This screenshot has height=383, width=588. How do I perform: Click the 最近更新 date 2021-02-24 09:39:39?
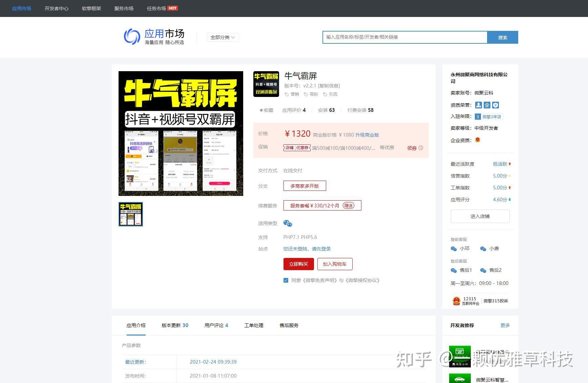pyautogui.click(x=213, y=362)
